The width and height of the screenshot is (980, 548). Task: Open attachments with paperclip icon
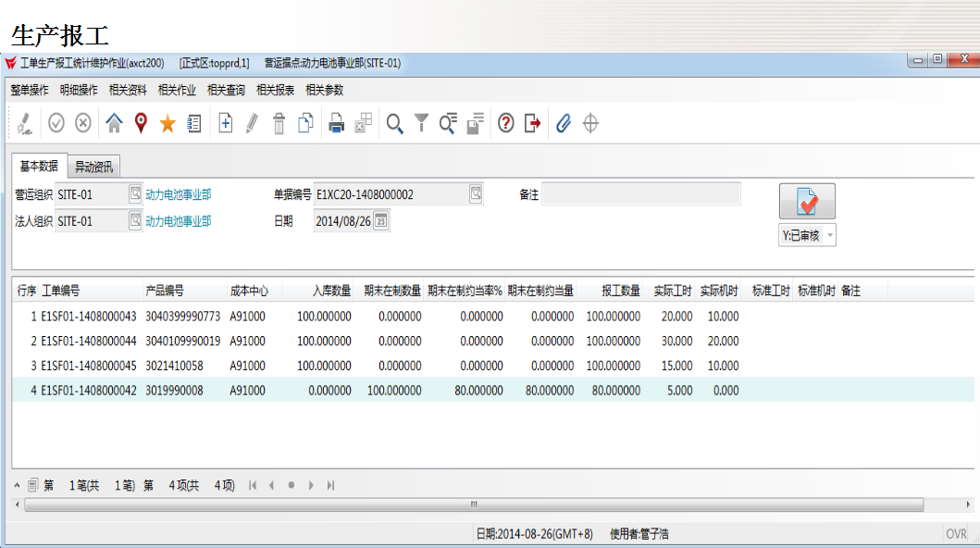564,123
